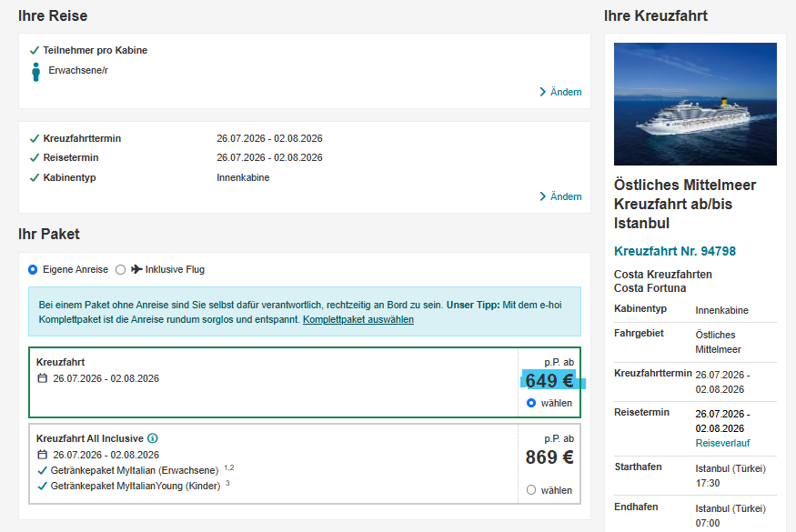Choose the 649 € Kreuzfahrt wählen radio
Image resolution: width=796 pixels, height=532 pixels.
(531, 403)
